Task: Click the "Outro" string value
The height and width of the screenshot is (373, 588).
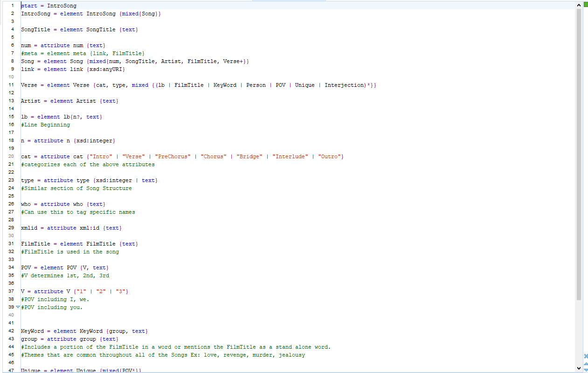Action: click(330, 156)
